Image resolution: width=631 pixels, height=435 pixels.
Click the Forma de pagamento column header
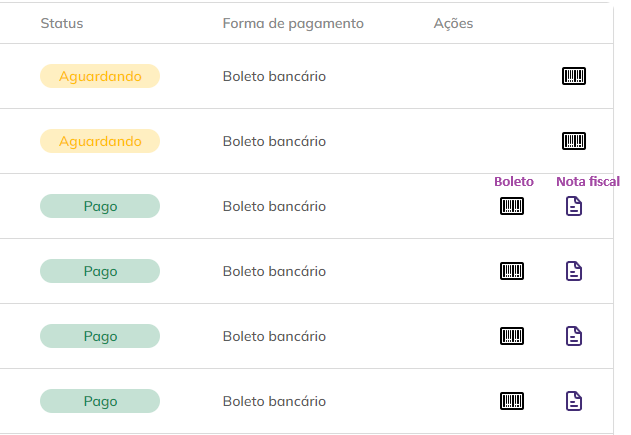click(293, 23)
